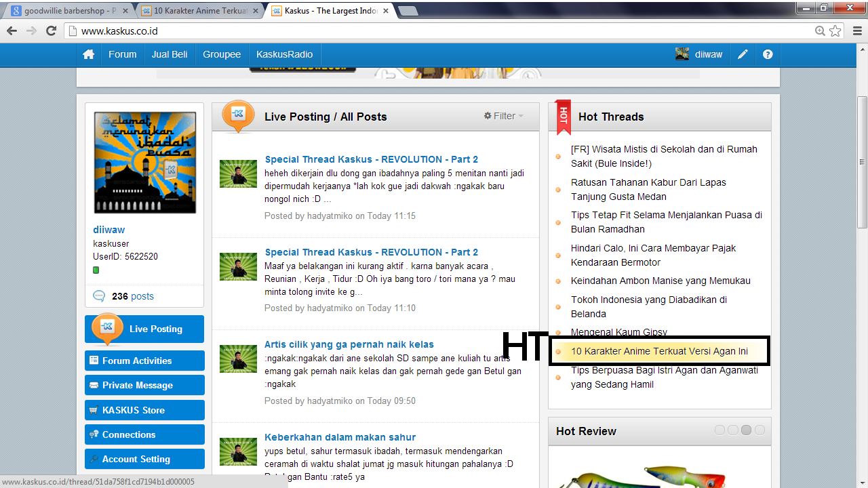Screen dimensions: 868x488
Task: Click the pencil create-post icon
Action: pos(743,54)
